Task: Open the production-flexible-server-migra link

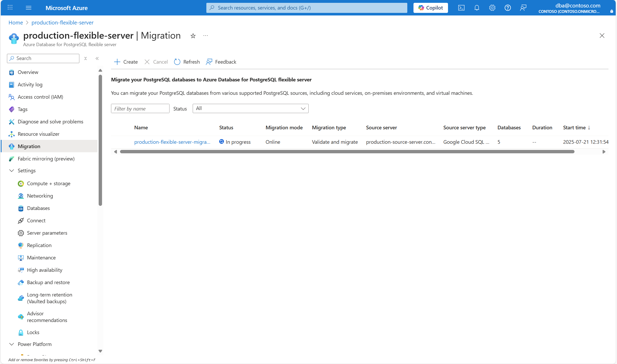Action: coord(172,142)
